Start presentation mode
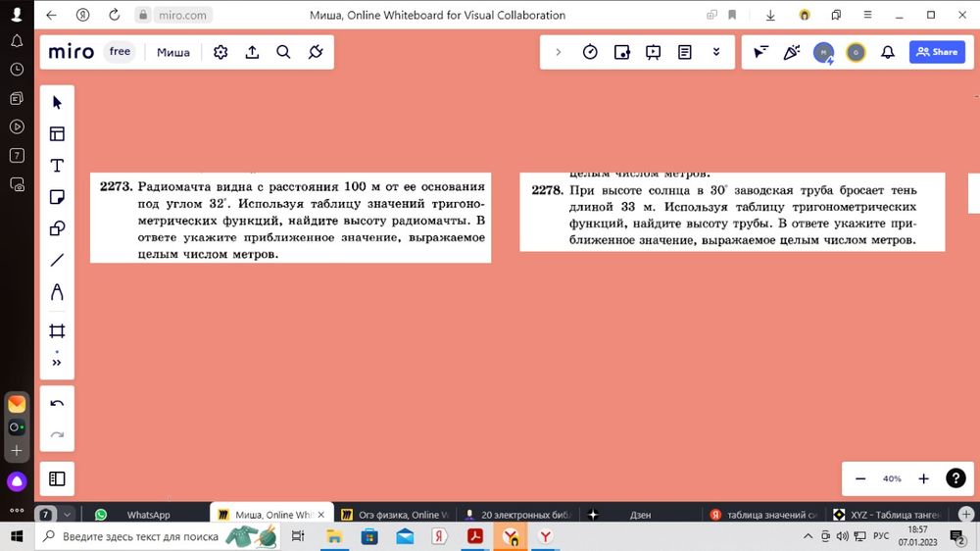The width and height of the screenshot is (980, 551). pos(653,52)
